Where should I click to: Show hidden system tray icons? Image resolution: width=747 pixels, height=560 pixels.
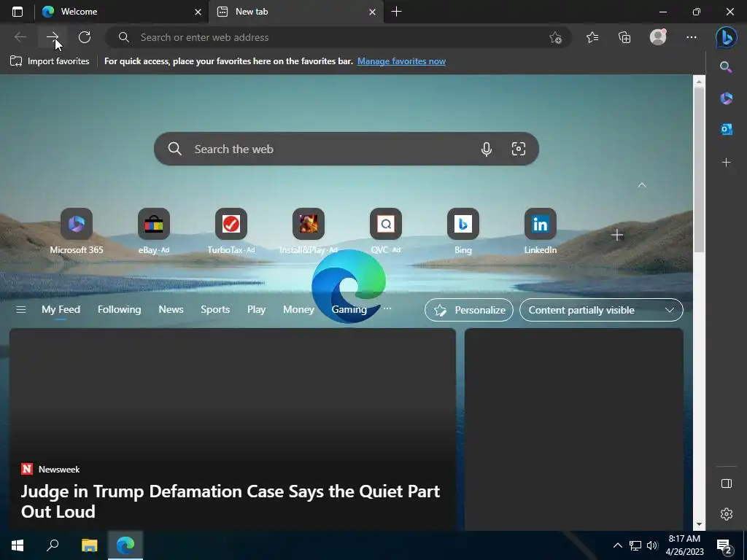point(617,545)
